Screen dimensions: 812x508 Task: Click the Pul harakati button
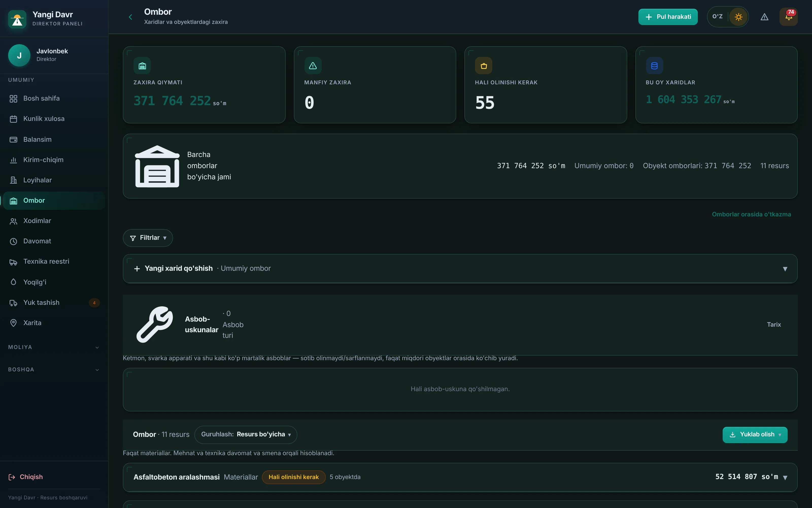668,17
